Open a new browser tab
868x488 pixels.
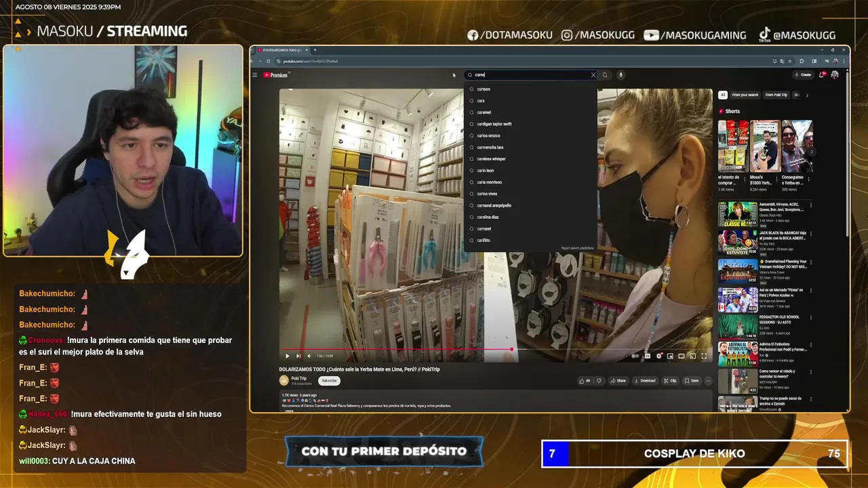tap(315, 49)
